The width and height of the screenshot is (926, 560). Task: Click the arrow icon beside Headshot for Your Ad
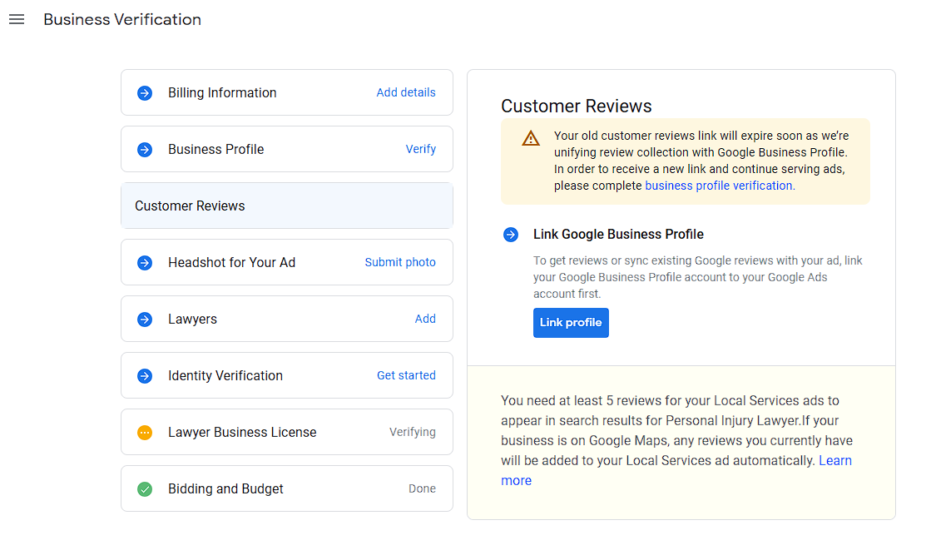(145, 263)
